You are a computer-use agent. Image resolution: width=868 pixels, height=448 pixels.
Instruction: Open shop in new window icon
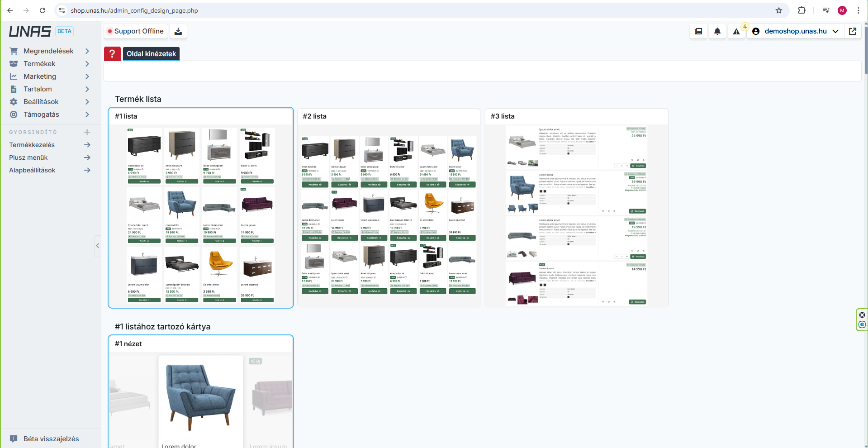click(853, 31)
